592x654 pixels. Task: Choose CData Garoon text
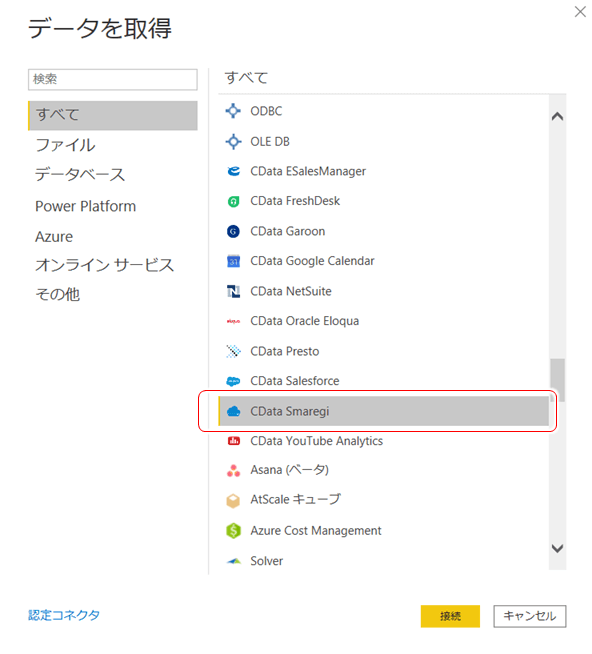287,231
